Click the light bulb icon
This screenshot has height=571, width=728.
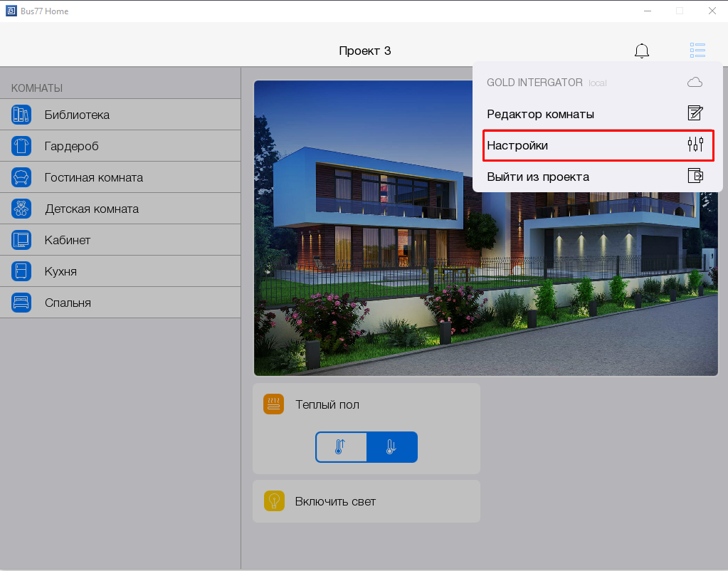pos(274,501)
